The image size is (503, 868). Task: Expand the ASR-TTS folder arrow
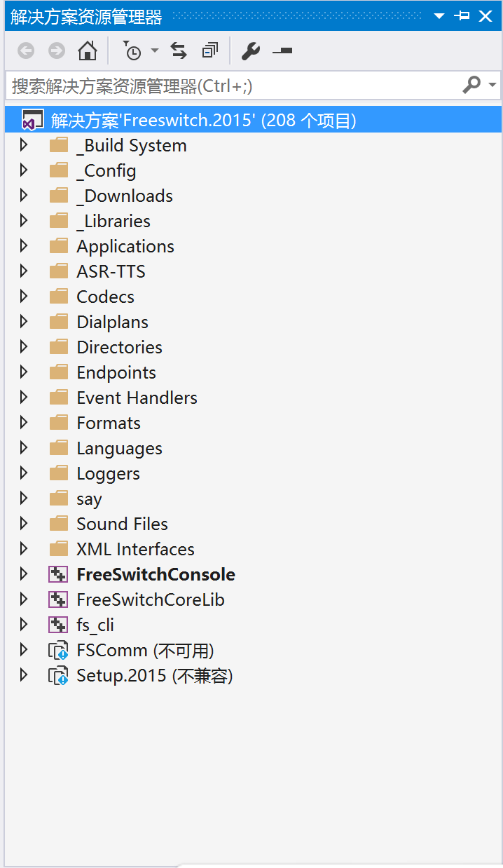click(x=24, y=271)
